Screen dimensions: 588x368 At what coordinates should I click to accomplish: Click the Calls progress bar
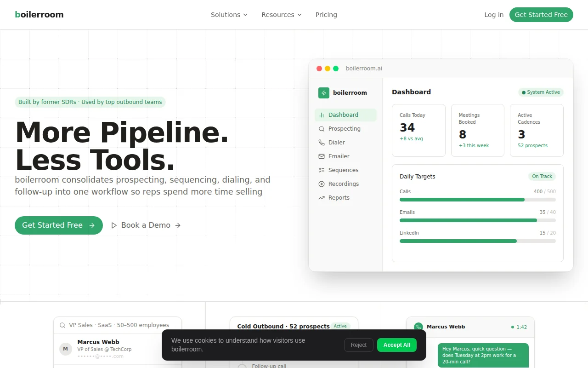[x=478, y=200]
